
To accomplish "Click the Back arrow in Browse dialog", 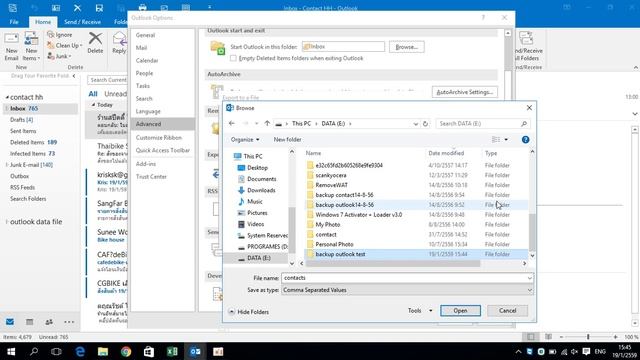I will pos(232,123).
